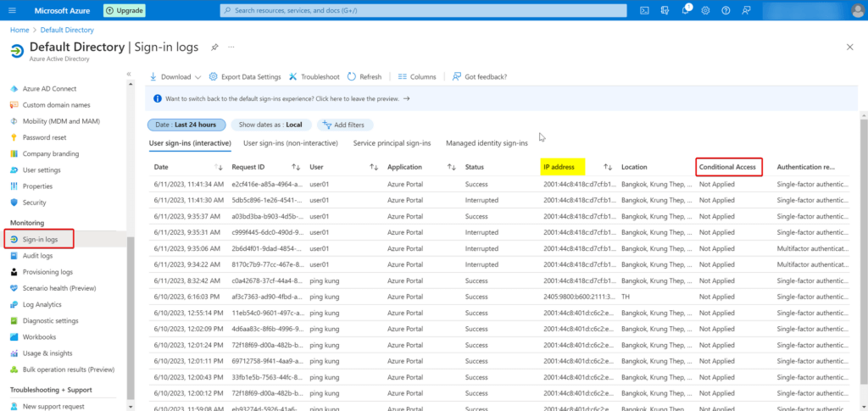868x411 pixels.
Task: Go to Home breadcrumb
Action: (x=19, y=30)
